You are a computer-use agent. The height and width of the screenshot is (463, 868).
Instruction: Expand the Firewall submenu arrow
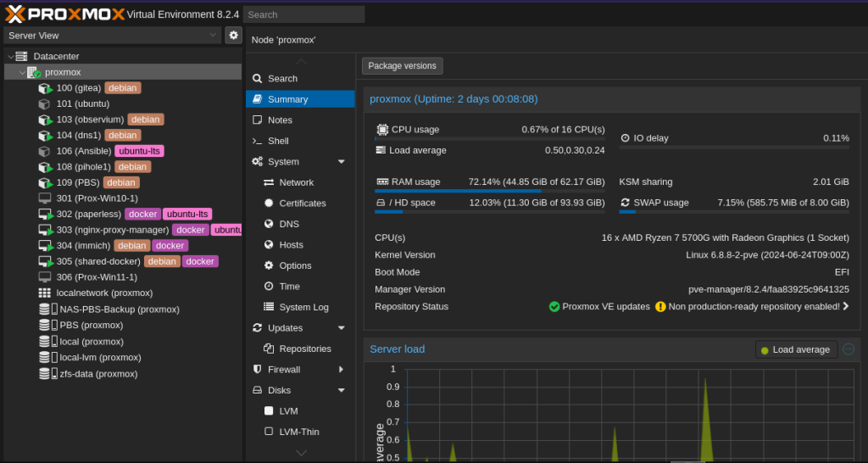tap(341, 370)
